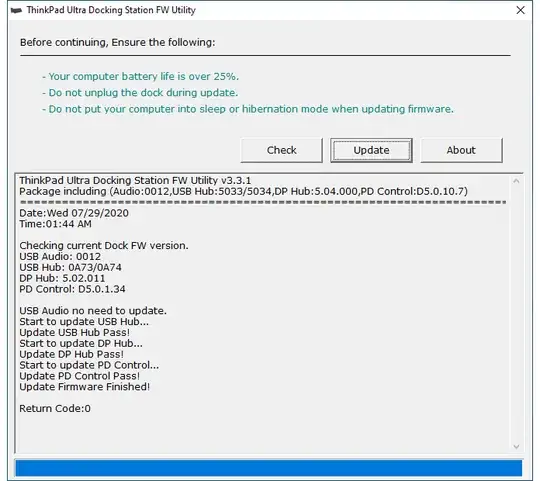
Task: Click 'ThinkPad Ultra Docking Station FW Utility v3.3.1' line
Action: tap(135, 180)
